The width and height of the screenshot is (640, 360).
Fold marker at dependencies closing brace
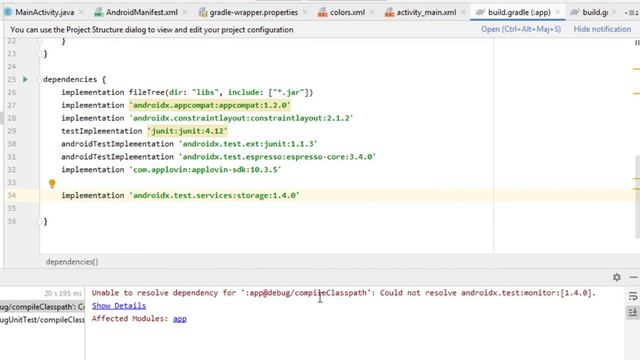pyautogui.click(x=40, y=221)
